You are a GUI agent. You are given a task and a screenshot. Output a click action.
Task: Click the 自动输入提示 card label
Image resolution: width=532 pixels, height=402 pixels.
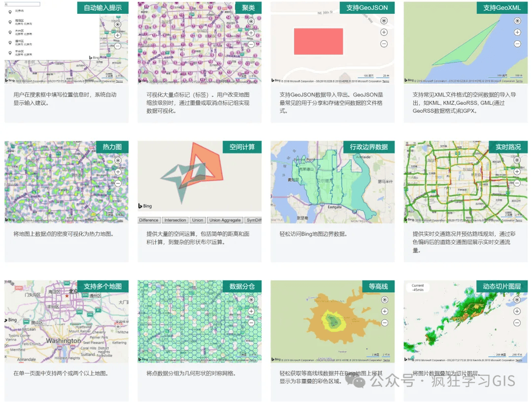coord(103,8)
